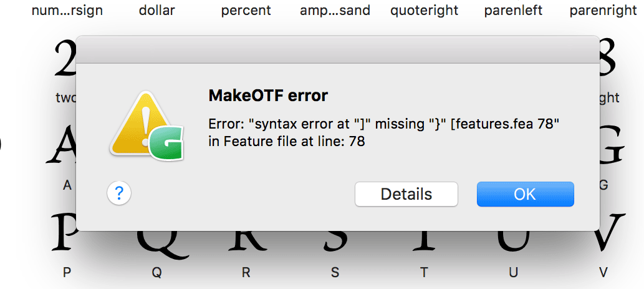This screenshot has height=289, width=644.
Task: Select the dollar glyph label
Action: point(157,10)
